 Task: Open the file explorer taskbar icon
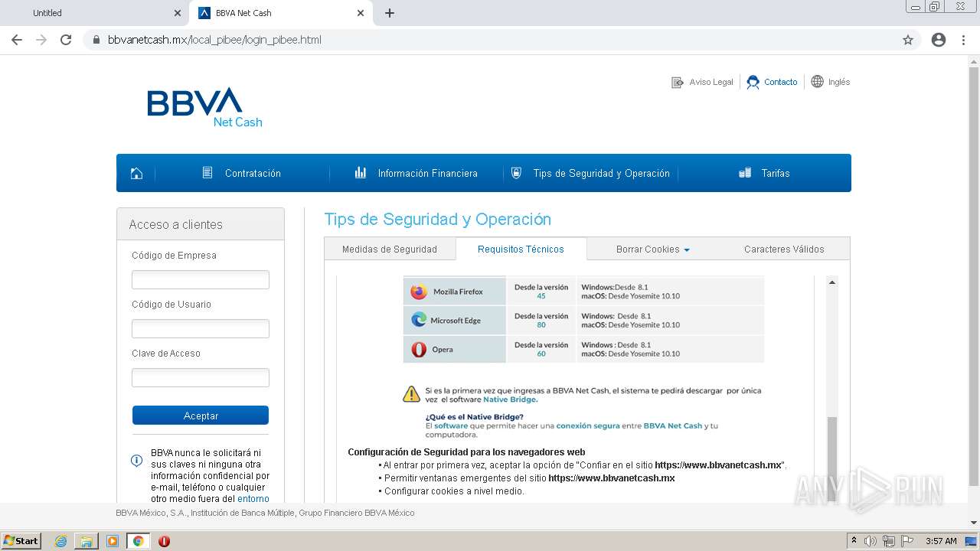(87, 541)
